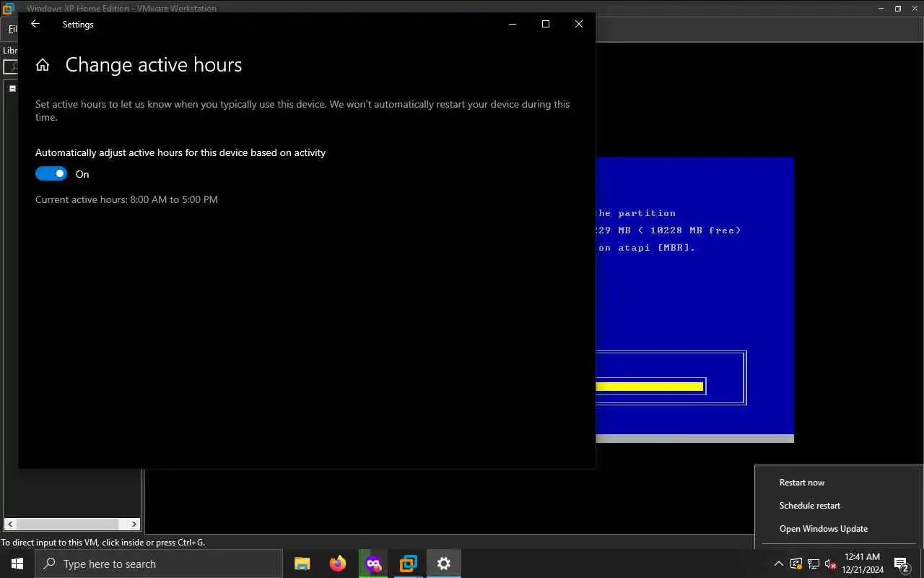Click the VMware library scrollbar left arrow
Viewport: 924px width, 578px height.
click(x=9, y=524)
